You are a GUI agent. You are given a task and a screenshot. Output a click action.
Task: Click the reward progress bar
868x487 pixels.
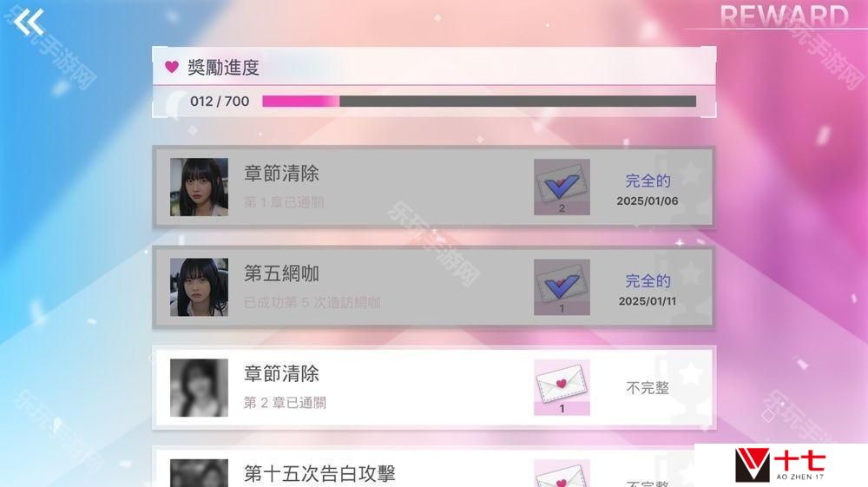pyautogui.click(x=479, y=102)
